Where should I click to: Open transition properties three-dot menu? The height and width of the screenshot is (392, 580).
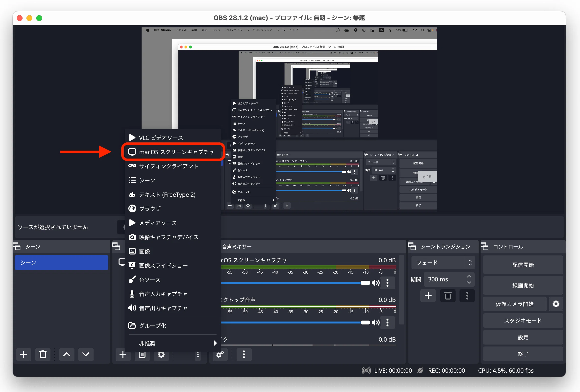(x=467, y=296)
